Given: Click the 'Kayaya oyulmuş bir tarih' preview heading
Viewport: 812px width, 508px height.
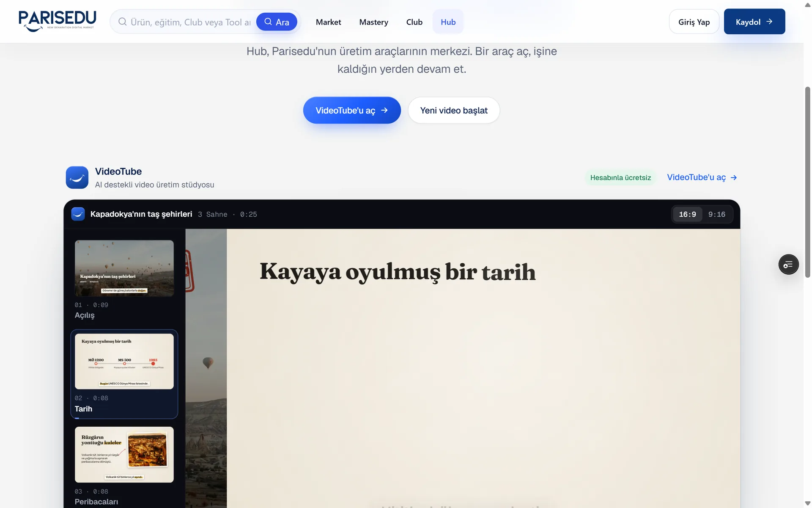Looking at the screenshot, I should coord(398,272).
